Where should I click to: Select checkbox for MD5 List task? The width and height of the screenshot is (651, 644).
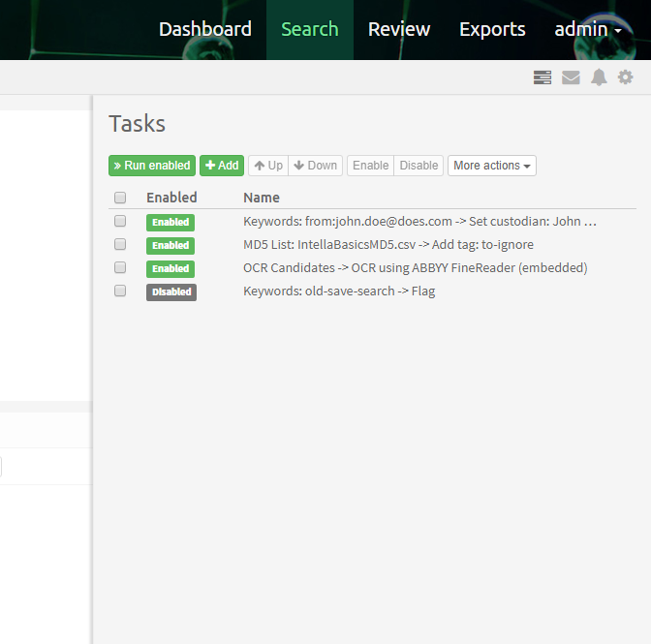click(x=120, y=245)
